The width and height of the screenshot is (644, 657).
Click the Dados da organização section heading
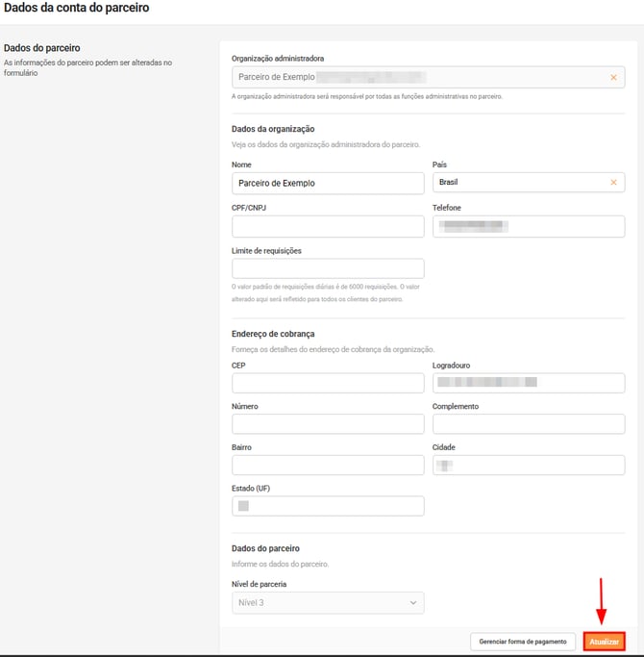click(273, 129)
